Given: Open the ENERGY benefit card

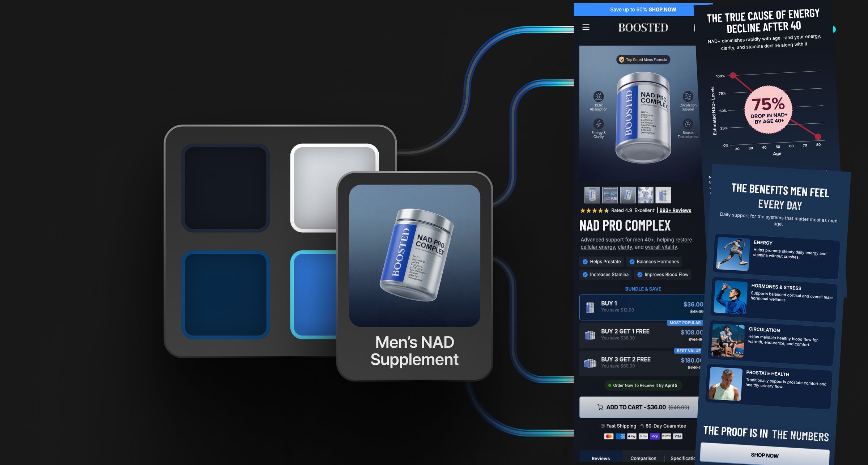Looking at the screenshot, I should tap(776, 257).
